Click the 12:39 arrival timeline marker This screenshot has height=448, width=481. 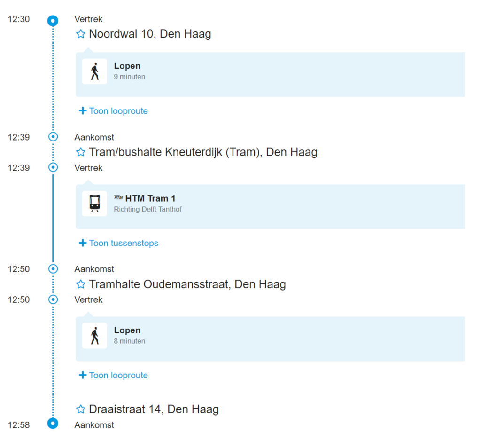click(53, 137)
